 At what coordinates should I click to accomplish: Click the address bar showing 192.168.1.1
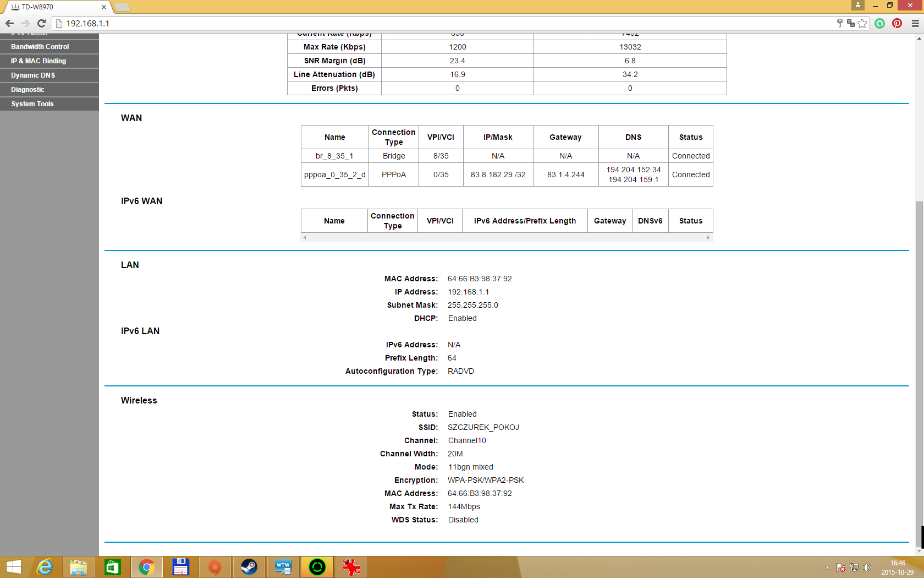pyautogui.click(x=440, y=23)
